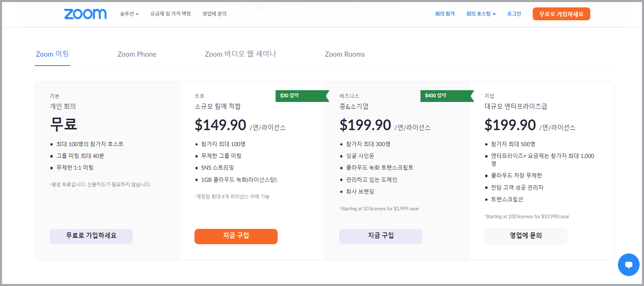Switch to the Zoom Phone tab
Viewport: 644px width, 286px height.
point(137,54)
